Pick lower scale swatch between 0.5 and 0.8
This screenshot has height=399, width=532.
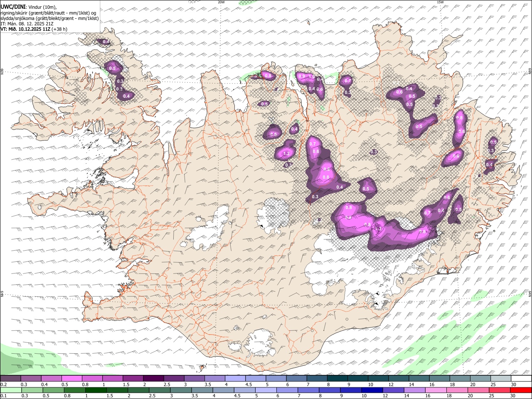coord(53,390)
